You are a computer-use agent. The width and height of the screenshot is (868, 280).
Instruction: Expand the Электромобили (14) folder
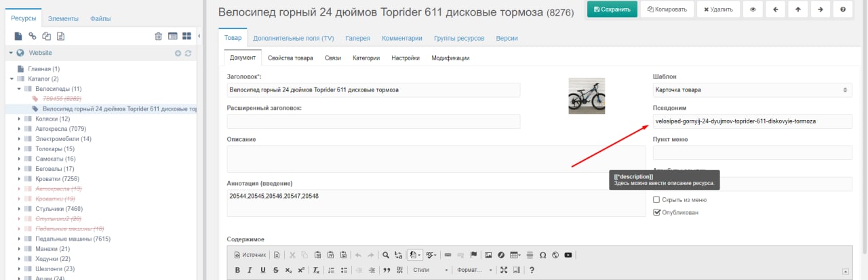(x=20, y=139)
